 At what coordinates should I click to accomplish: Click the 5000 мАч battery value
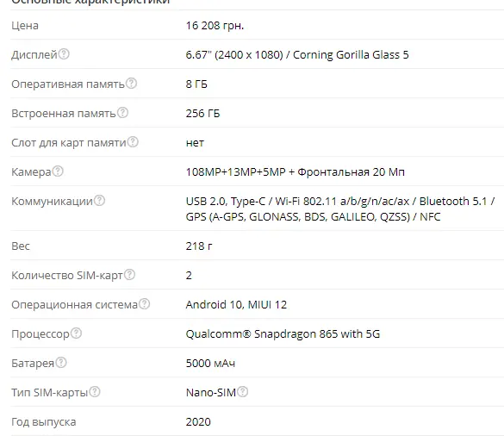click(x=210, y=363)
